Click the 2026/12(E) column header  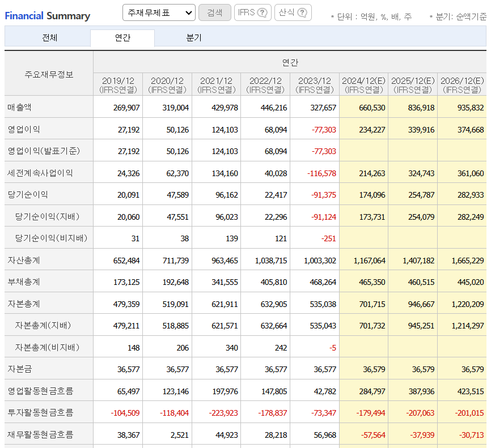[x=462, y=85]
